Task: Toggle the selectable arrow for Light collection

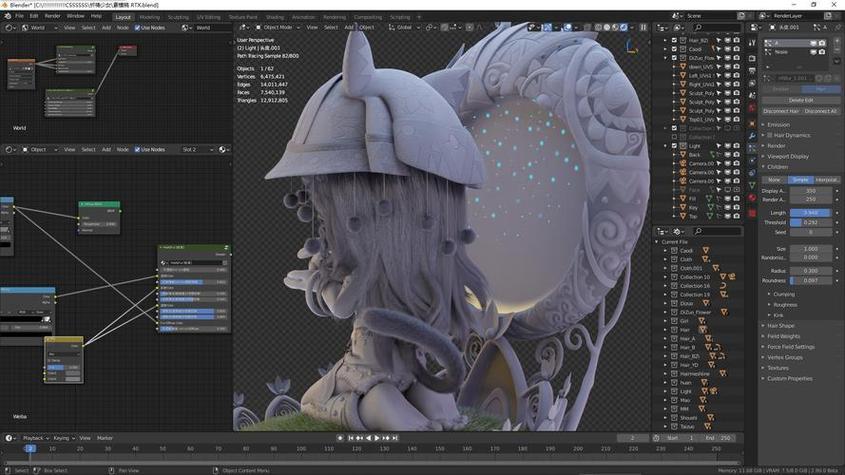Action: point(718,146)
